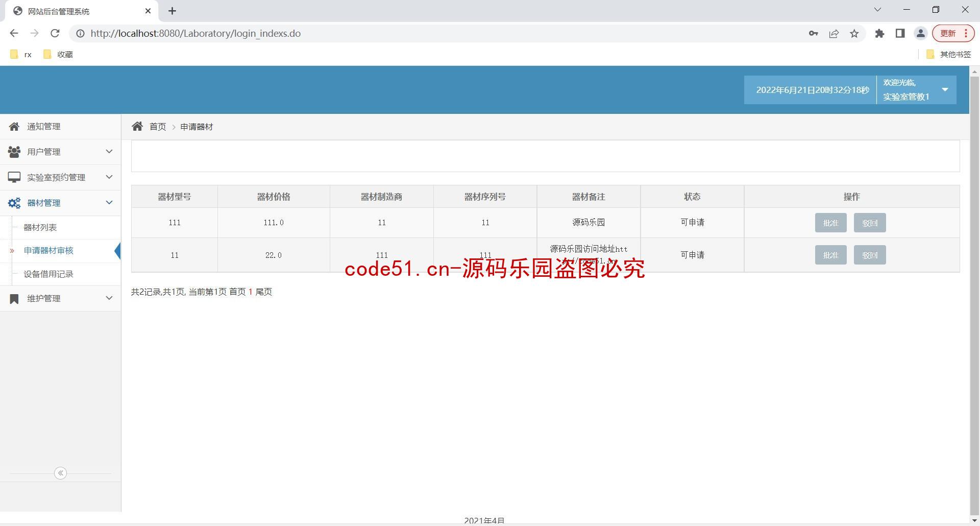Approve 批准 for the 源码乐园 row
Viewport: 980px width, 526px height.
pos(830,223)
